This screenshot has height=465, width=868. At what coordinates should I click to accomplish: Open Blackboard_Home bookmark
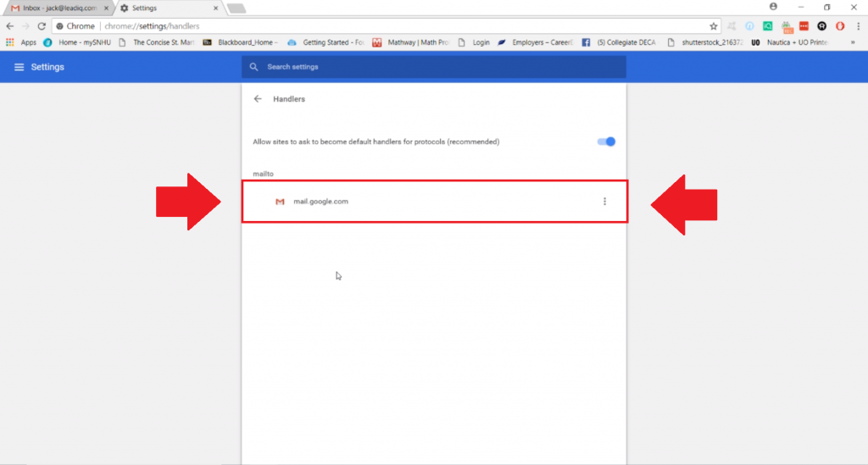tap(240, 42)
